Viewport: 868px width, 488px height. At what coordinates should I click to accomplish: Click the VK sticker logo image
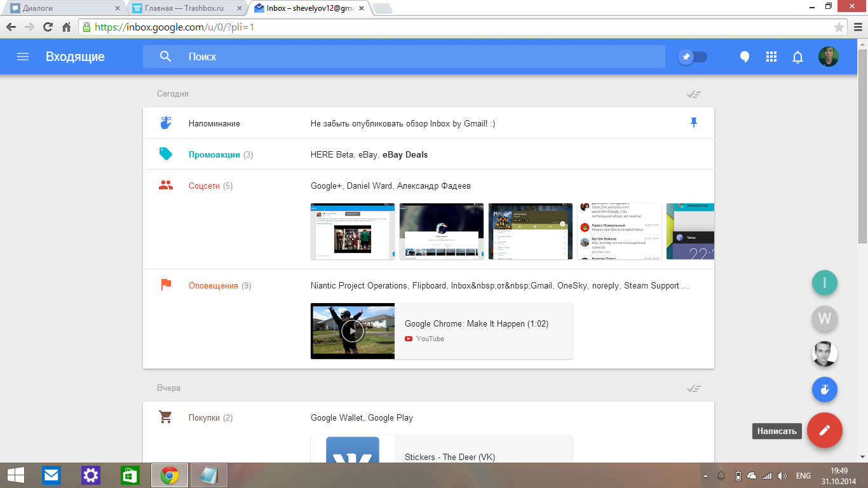click(353, 449)
